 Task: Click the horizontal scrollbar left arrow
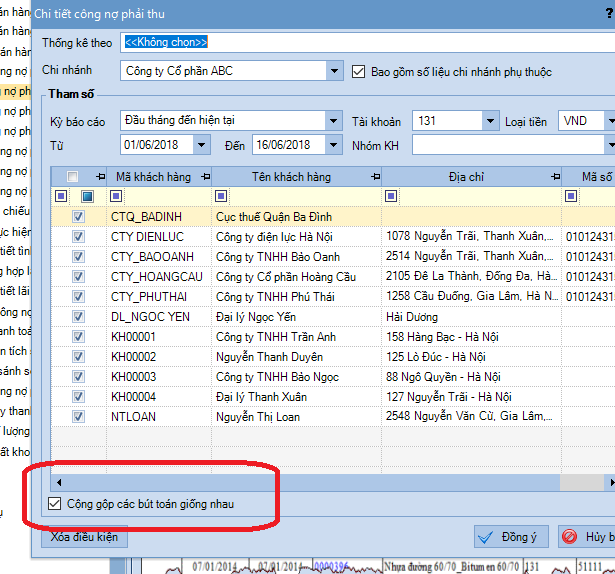pos(58,481)
